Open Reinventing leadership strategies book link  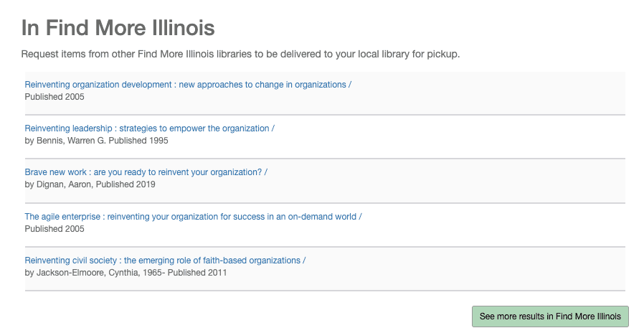149,128
